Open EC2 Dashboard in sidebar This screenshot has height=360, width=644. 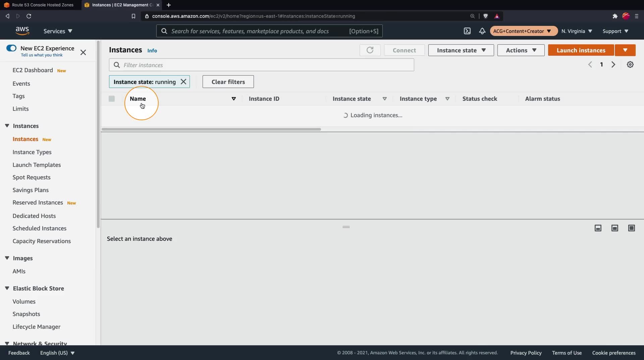pos(33,70)
